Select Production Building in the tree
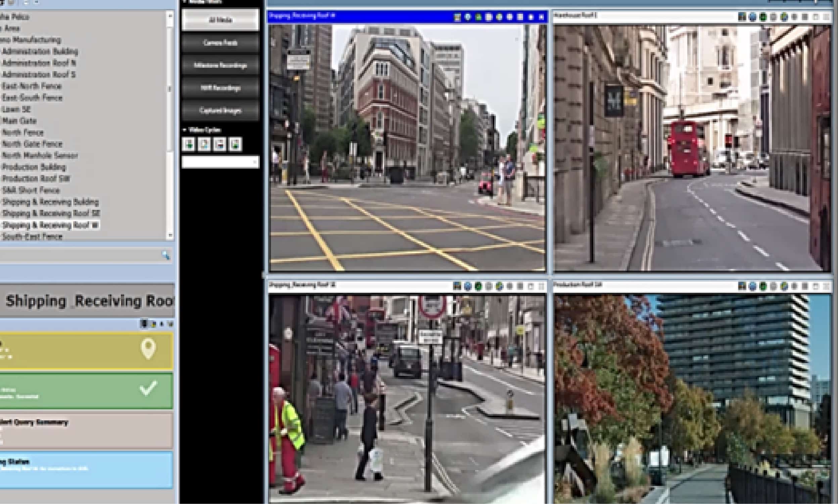 coord(34,167)
